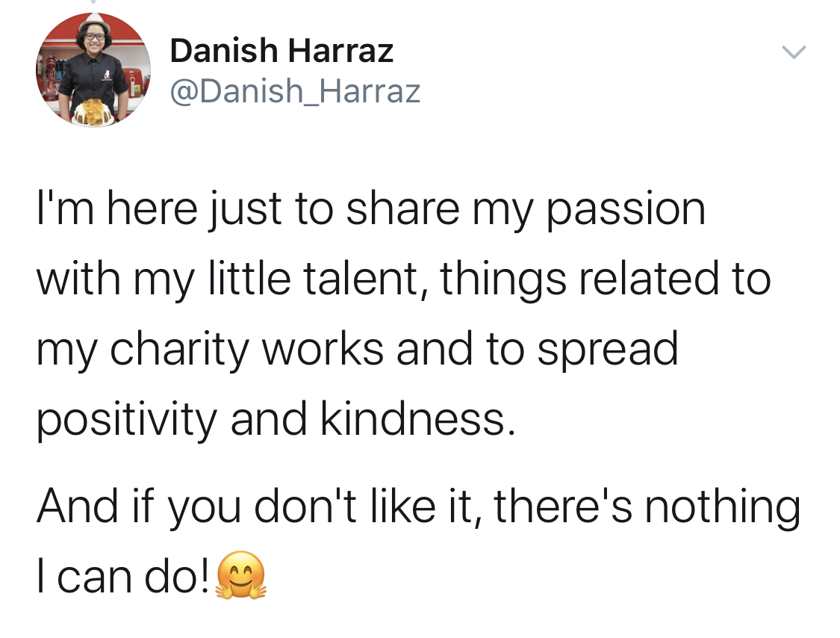Viewport: 840px width, 638px height.
Task: Click the word "kindness" in the tweet
Action: pos(417,420)
